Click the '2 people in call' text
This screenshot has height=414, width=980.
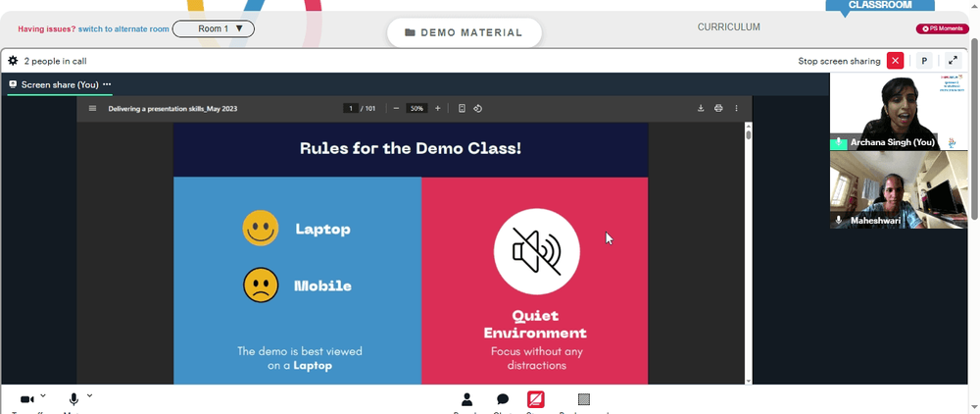56,61
